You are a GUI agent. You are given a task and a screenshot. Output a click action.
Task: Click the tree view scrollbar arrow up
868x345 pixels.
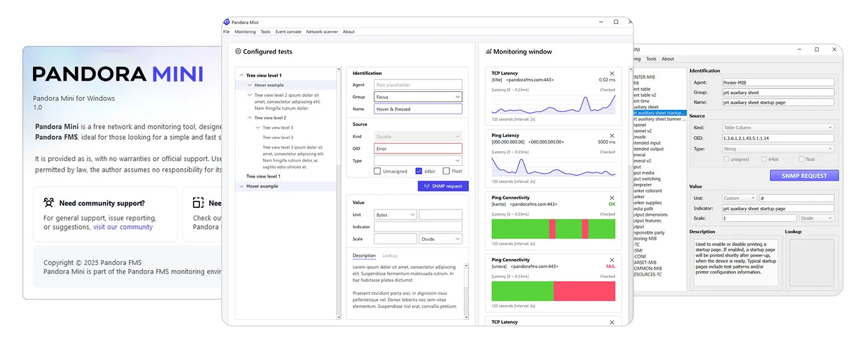tap(339, 70)
